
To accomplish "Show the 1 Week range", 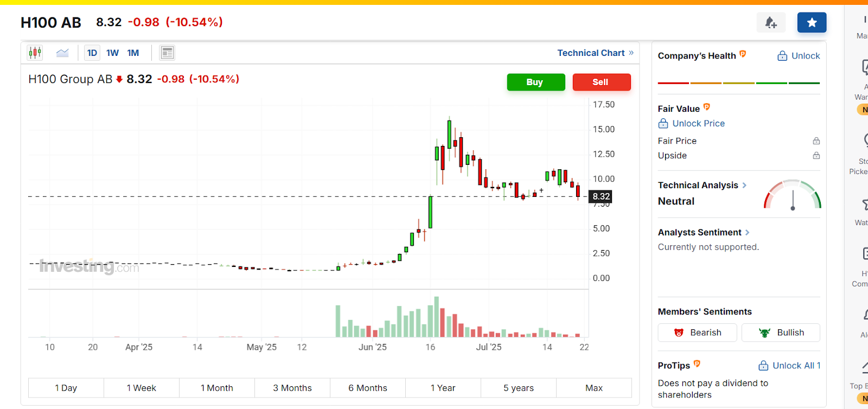I will [x=141, y=388].
